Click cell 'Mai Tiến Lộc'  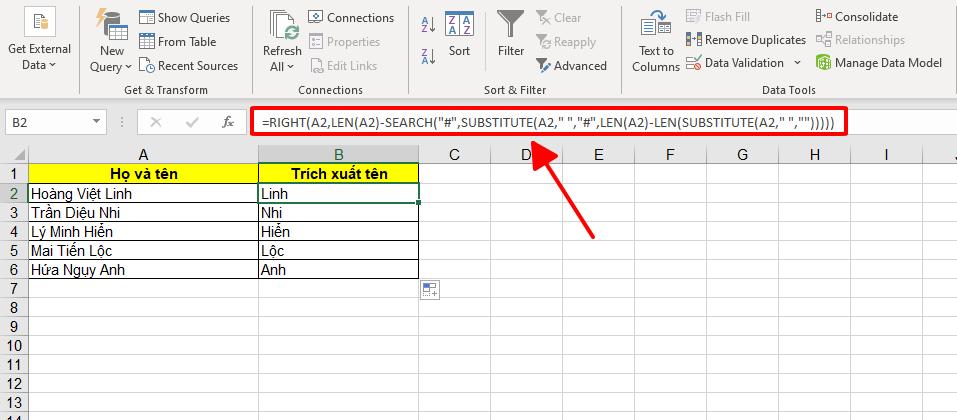[x=143, y=250]
